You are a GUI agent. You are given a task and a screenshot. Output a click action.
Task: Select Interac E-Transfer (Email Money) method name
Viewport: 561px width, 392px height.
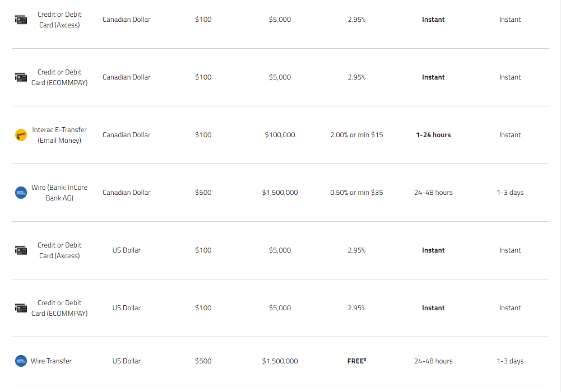click(x=59, y=135)
